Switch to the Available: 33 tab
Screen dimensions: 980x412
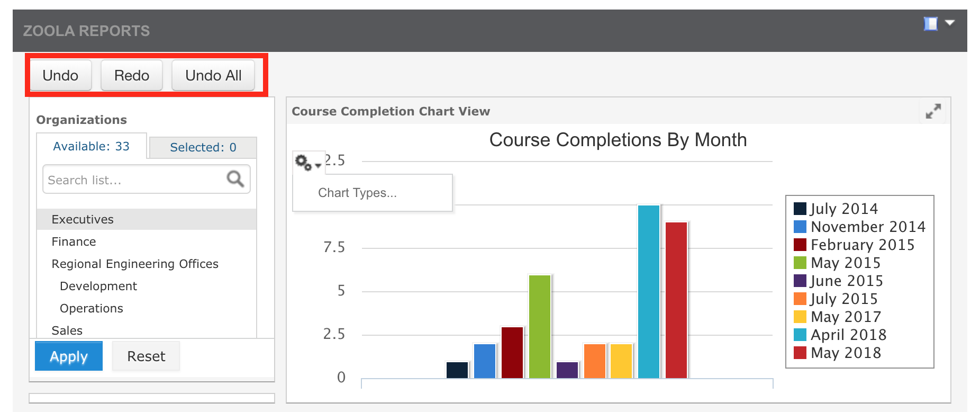pyautogui.click(x=92, y=146)
